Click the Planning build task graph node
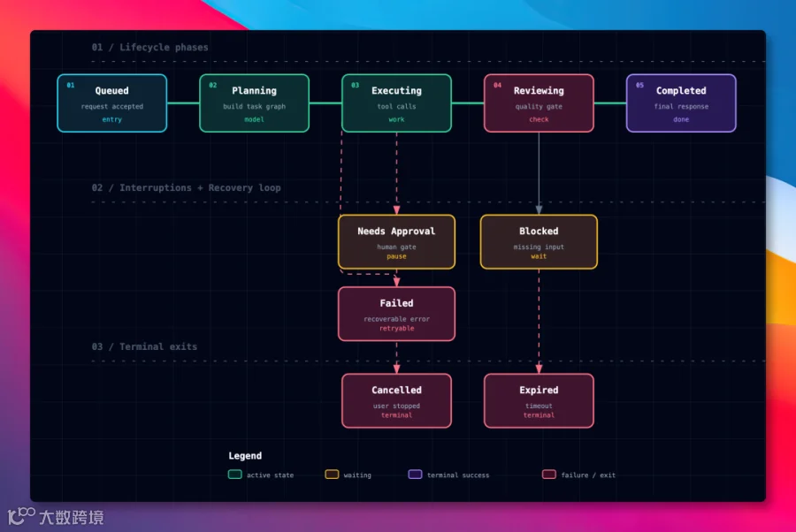This screenshot has height=532, width=796. [x=255, y=103]
